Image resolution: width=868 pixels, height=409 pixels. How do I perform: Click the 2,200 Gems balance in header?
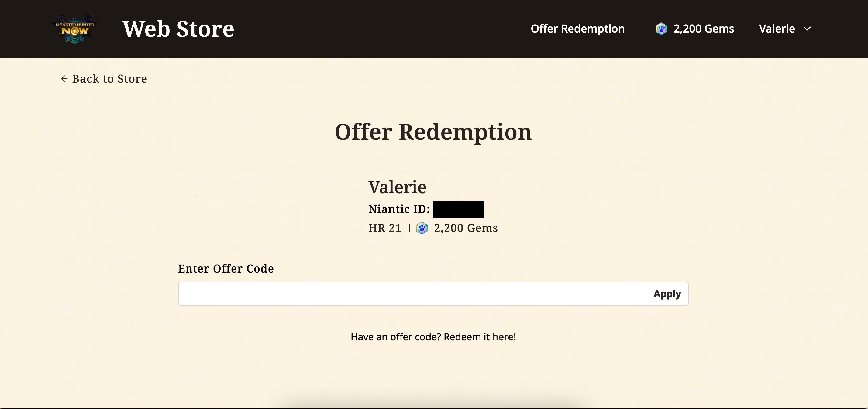(x=703, y=29)
